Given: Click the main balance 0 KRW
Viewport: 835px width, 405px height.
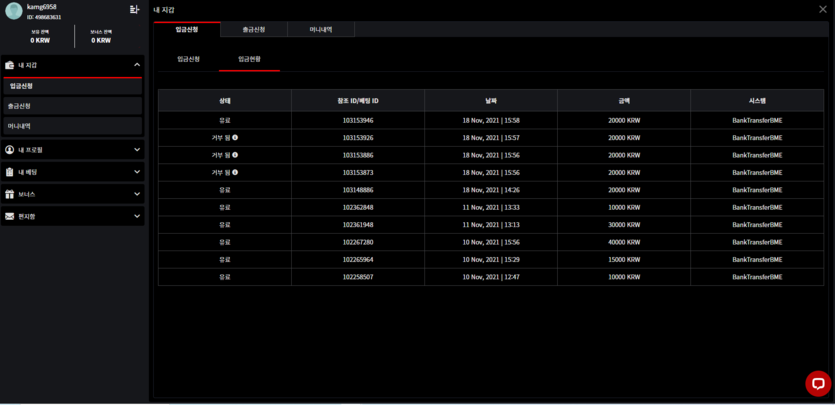Looking at the screenshot, I should point(40,40).
